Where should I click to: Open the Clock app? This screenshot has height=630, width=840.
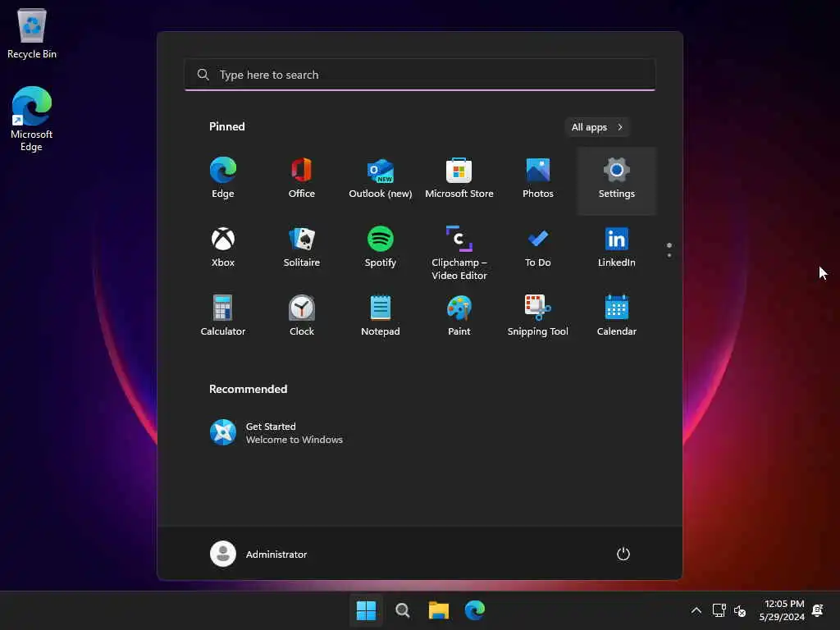pos(302,317)
